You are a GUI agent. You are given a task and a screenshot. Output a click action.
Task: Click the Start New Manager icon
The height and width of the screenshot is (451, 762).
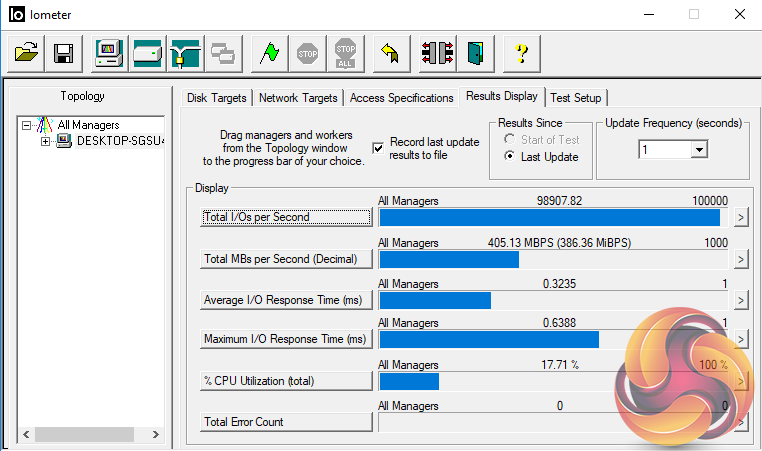[x=109, y=53]
